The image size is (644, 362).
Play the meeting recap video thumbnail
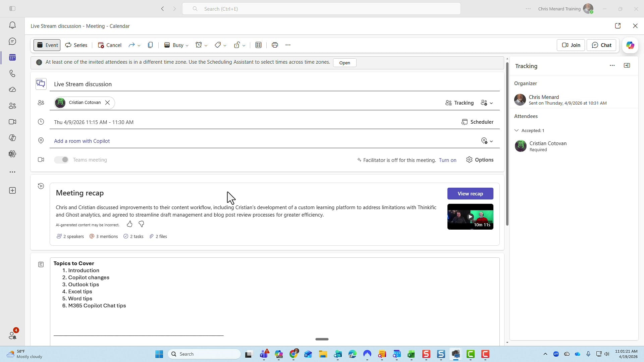click(x=470, y=217)
